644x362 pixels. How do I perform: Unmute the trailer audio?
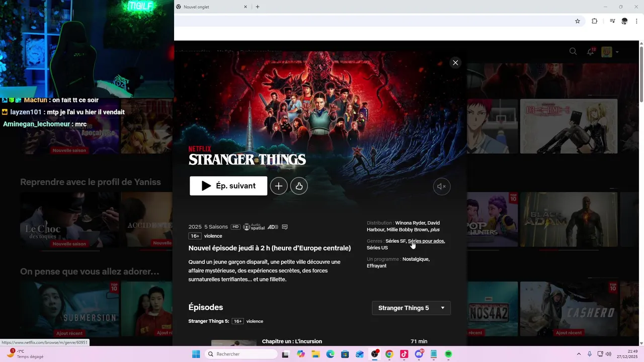click(x=442, y=187)
